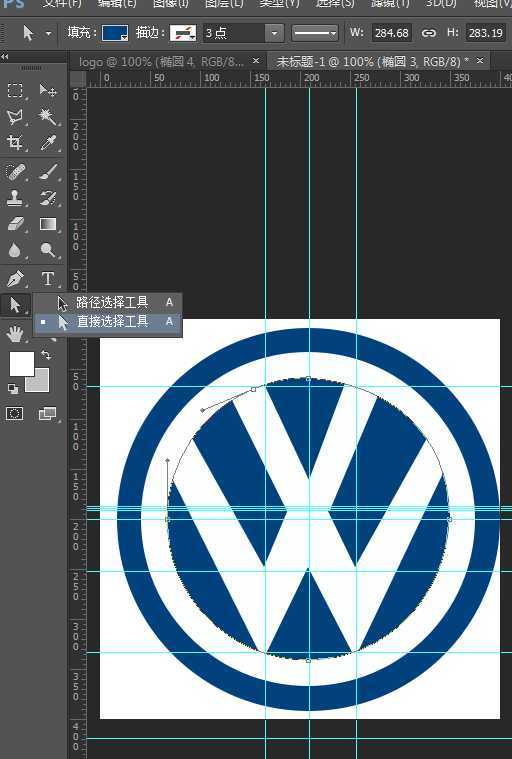Click the top anchor point of ellipse path
Screen dimensions: 512x759
[309, 379]
